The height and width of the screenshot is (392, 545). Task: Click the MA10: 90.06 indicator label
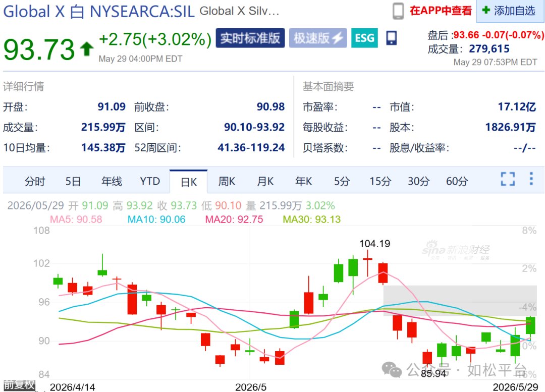click(156, 219)
